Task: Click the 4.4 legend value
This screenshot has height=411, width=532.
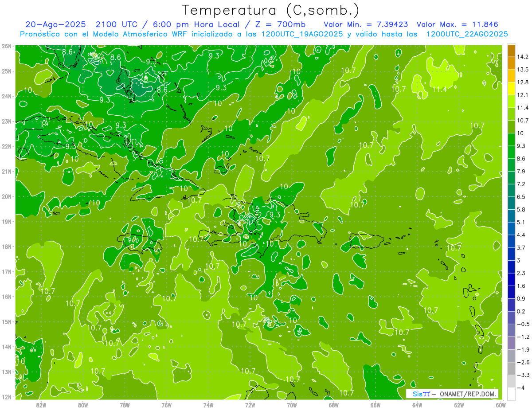Action: 521,235
